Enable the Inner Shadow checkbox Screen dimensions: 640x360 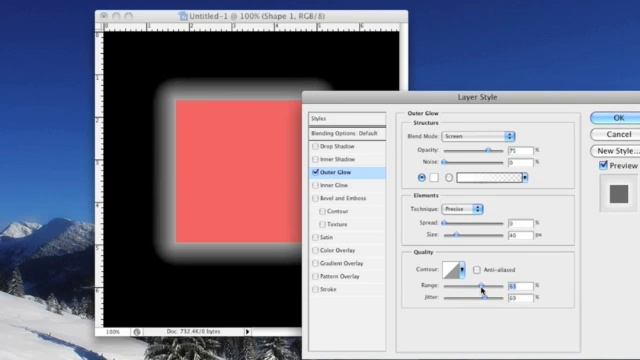pyautogui.click(x=315, y=159)
